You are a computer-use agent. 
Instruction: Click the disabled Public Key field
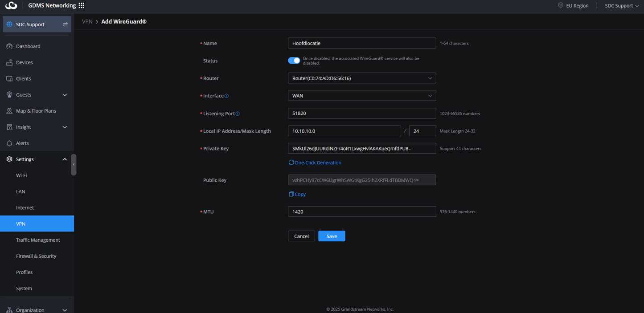click(x=362, y=180)
